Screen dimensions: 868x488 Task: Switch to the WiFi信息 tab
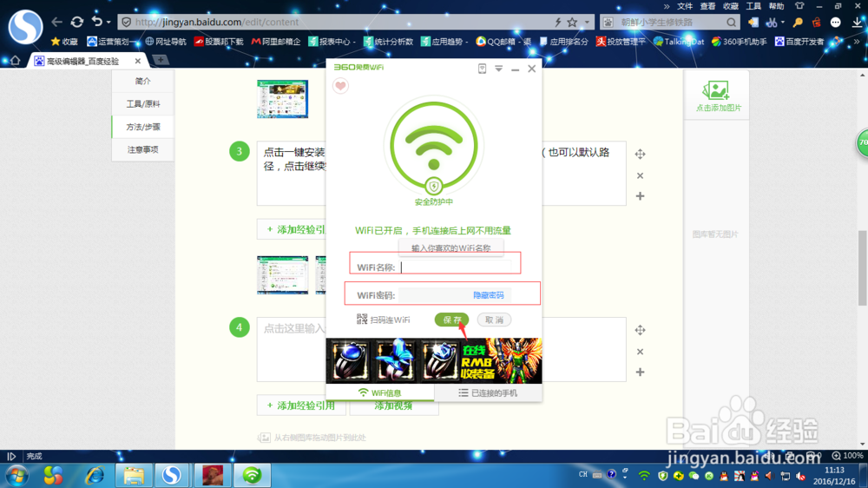pyautogui.click(x=380, y=392)
